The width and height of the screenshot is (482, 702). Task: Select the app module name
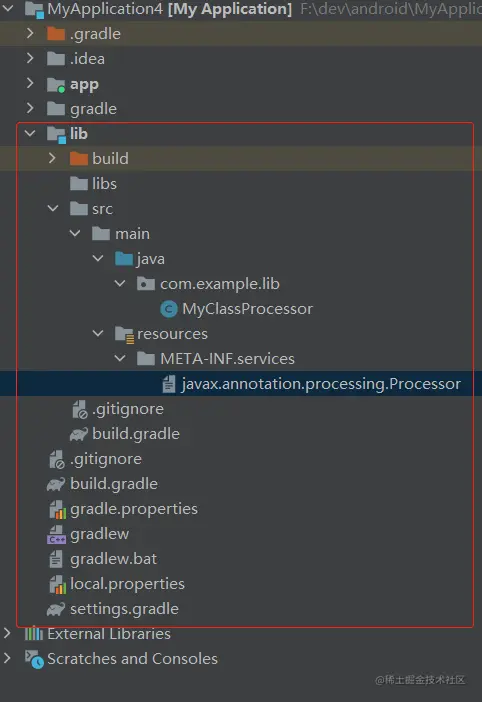[84, 84]
